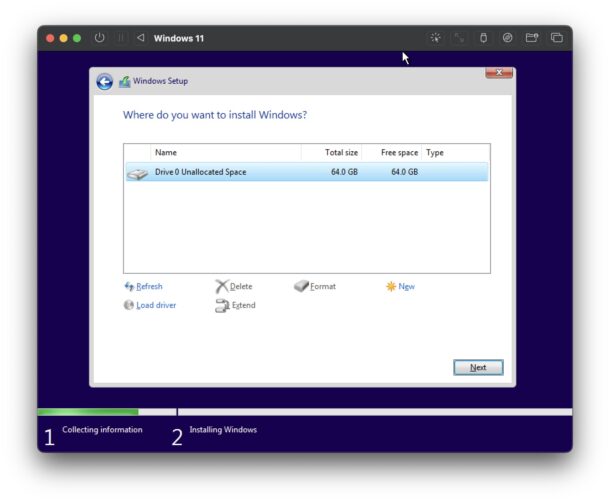Toggle the mouse cursor capture icon

[435, 38]
